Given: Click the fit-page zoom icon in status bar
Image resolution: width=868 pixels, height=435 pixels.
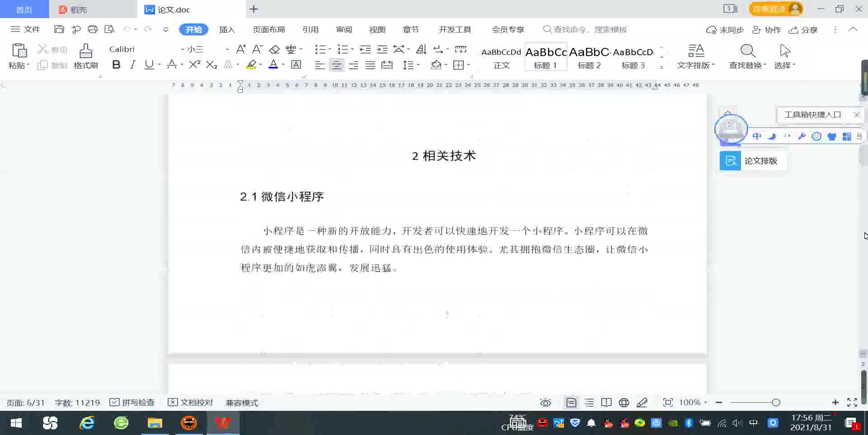Looking at the screenshot, I should point(668,402).
